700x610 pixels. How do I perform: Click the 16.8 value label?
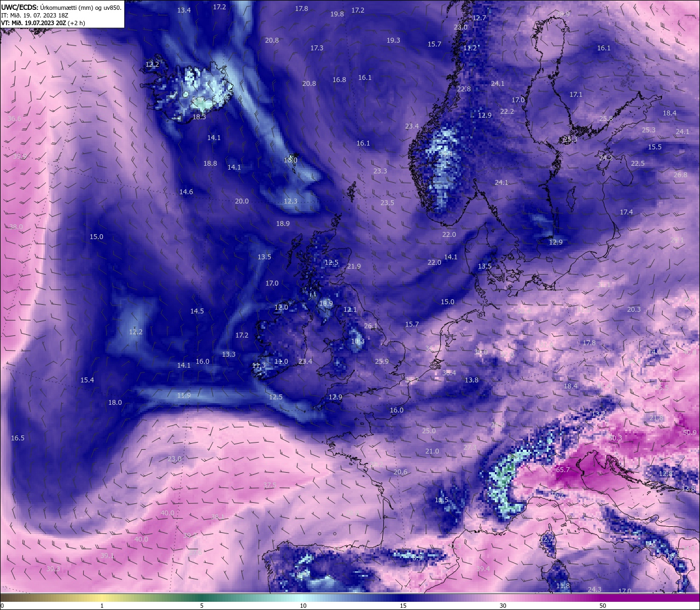click(x=339, y=80)
